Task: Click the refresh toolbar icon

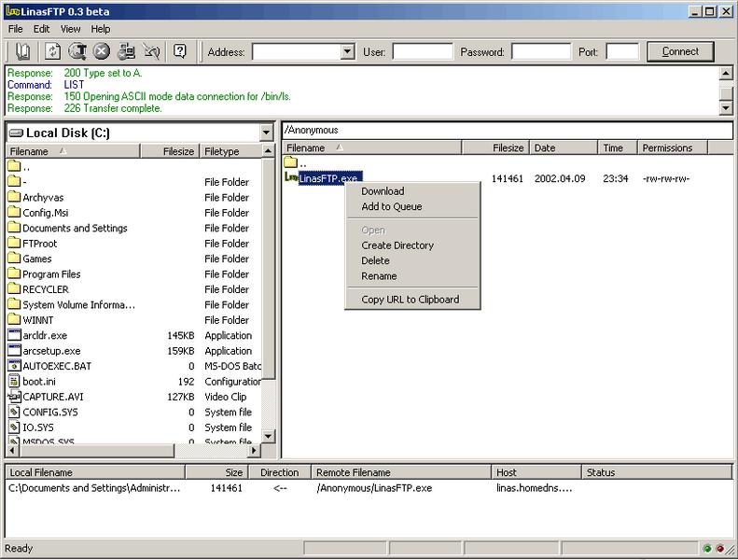Action: pyautogui.click(x=53, y=52)
